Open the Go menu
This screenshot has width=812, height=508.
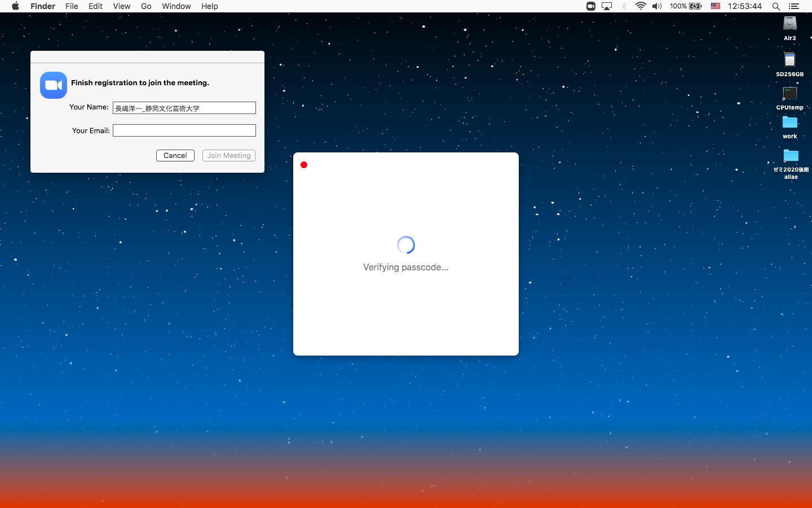[x=146, y=6]
